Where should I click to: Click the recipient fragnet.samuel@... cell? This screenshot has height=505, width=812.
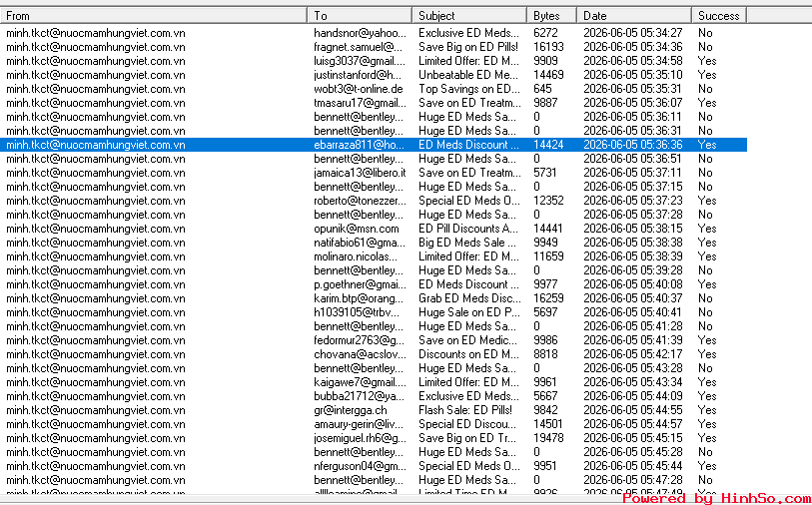358,47
